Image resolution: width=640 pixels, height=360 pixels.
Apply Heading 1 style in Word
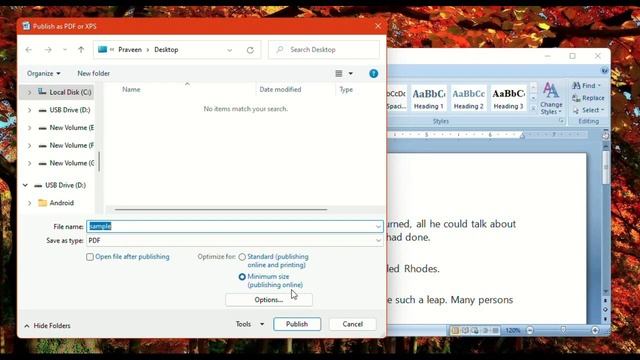pos(429,98)
